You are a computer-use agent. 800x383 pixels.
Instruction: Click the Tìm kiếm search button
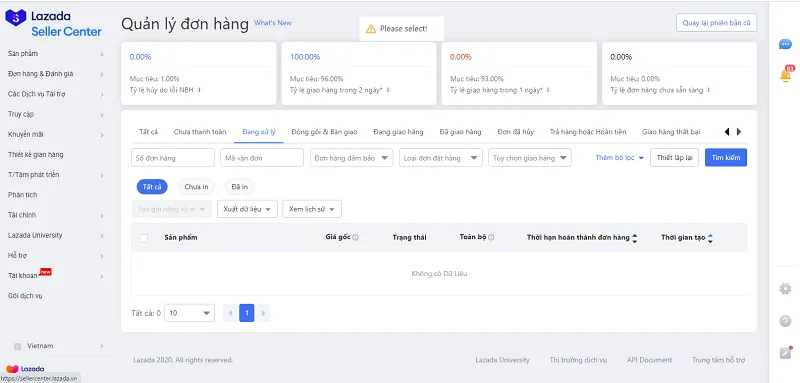726,158
